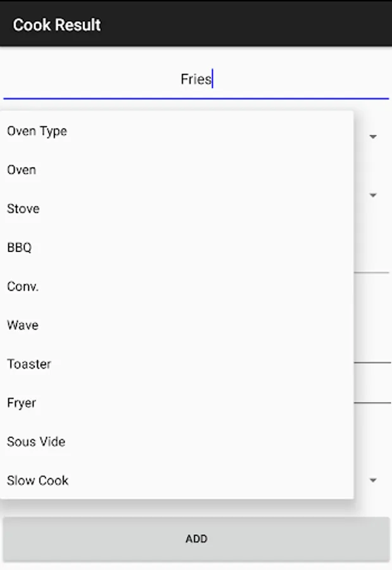Image resolution: width=392 pixels, height=570 pixels.
Task: Expand the second spinner dropdown arrow
Action: [373, 195]
